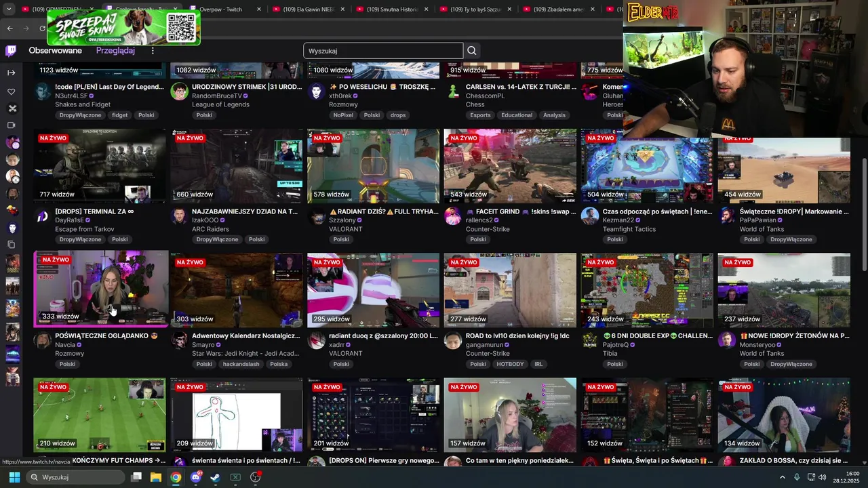
Task: Open Monsteryoo channel avatar
Action: 726,340
